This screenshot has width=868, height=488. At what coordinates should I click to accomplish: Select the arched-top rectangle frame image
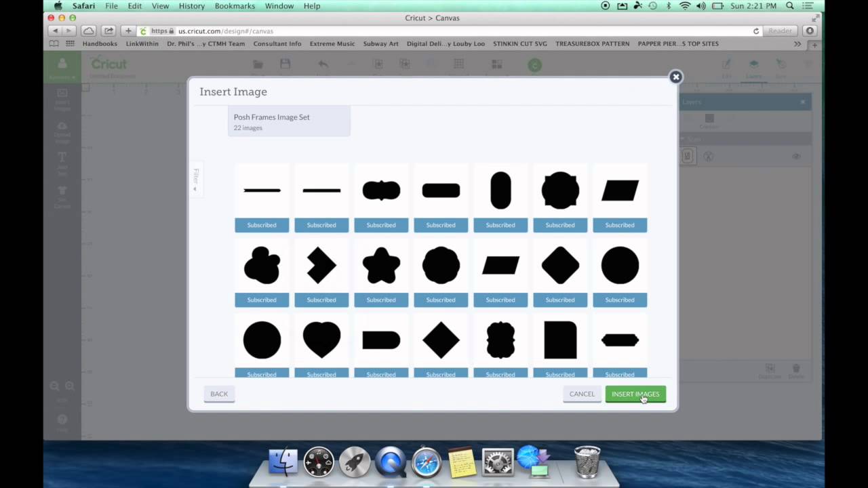click(x=560, y=340)
